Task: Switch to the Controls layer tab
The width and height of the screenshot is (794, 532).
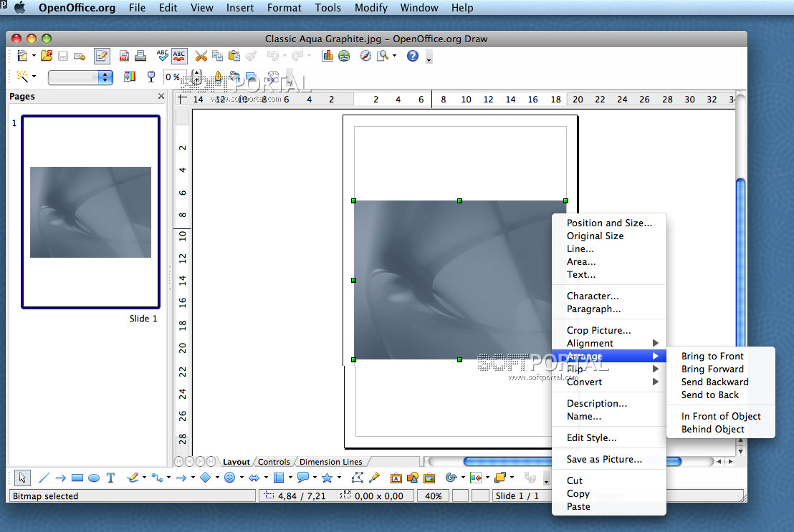Action: (x=274, y=462)
